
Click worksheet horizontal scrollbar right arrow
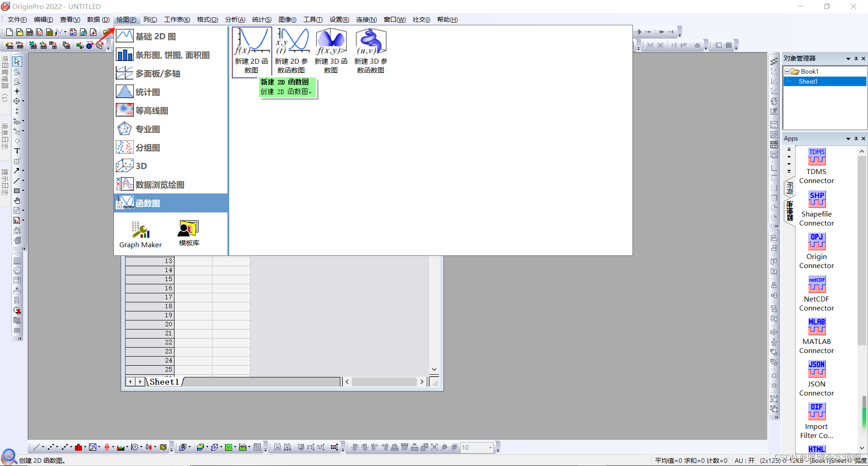[422, 382]
